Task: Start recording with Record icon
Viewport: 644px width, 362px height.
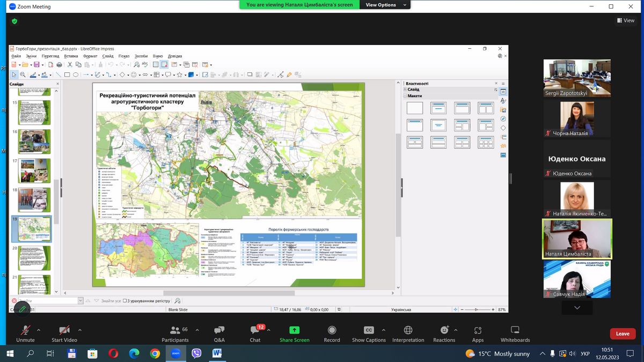Action: pos(332,330)
